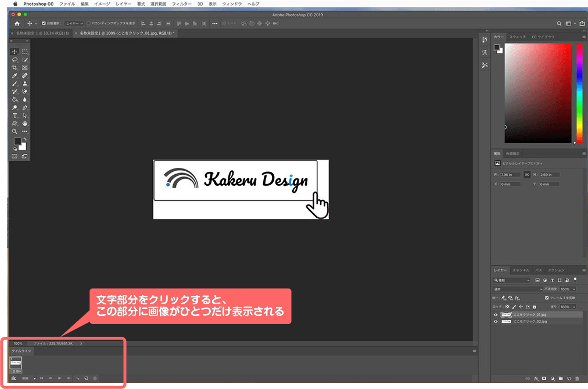Image resolution: width=588 pixels, height=389 pixels.
Task: Select the Lasso tool
Action: point(15,60)
